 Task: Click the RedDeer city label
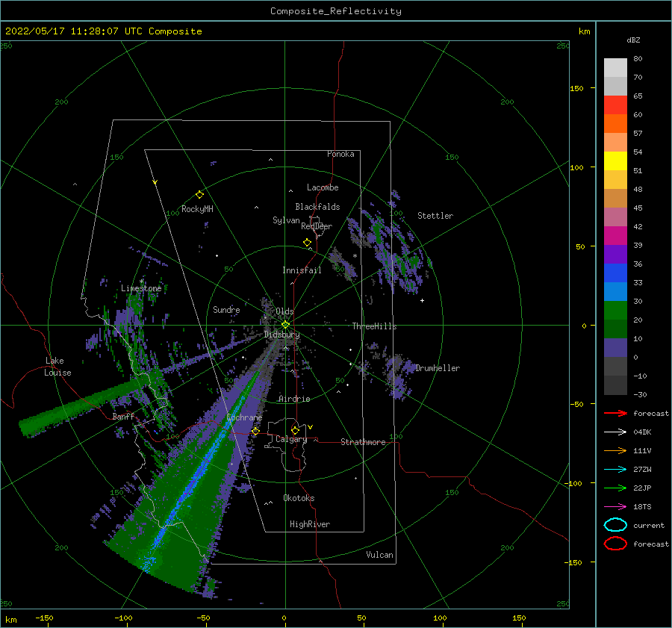point(317,226)
